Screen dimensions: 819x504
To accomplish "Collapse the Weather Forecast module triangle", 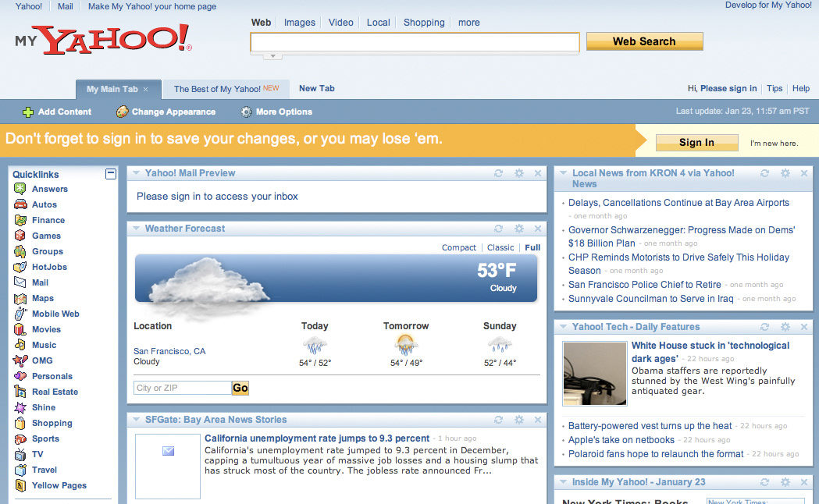I will coord(136,228).
